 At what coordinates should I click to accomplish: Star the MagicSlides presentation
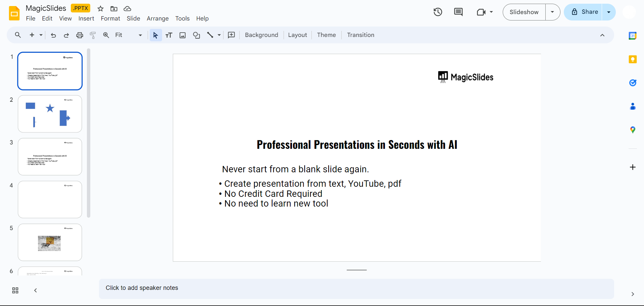coord(100,9)
